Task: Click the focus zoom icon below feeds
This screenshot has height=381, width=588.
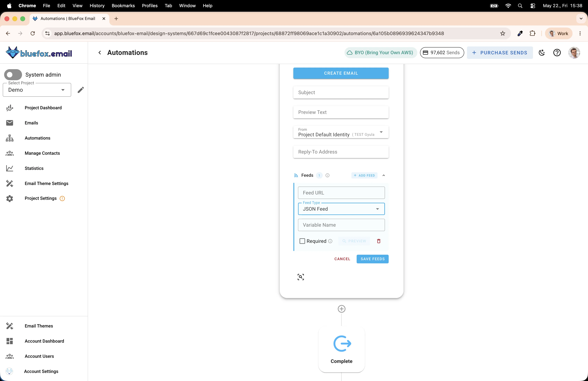Action: coord(301,277)
